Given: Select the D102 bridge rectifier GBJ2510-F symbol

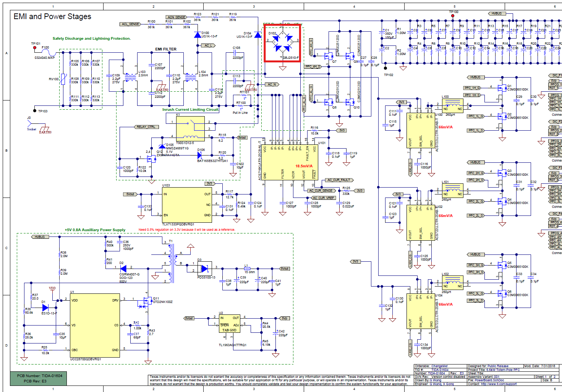Looking at the screenshot, I should pos(282,43).
